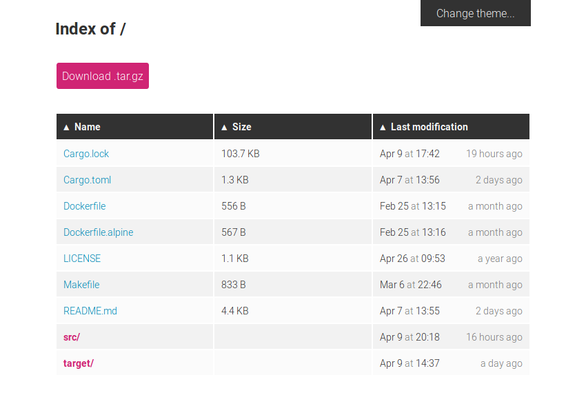586x393 pixels.
Task: Open the Makefile link
Action: (81, 285)
